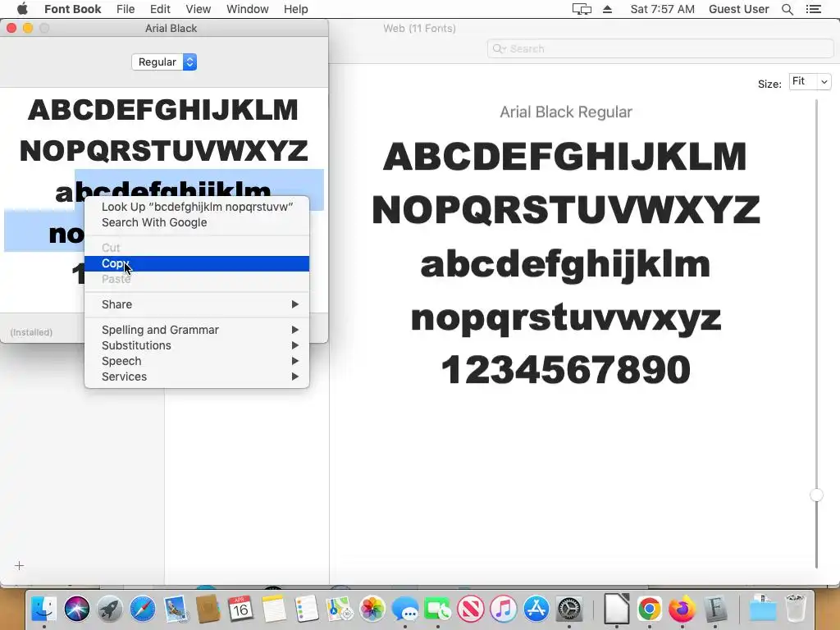Viewport: 840px width, 630px height.
Task: Click the clock Sat 7:57 AM
Action: coord(662,9)
